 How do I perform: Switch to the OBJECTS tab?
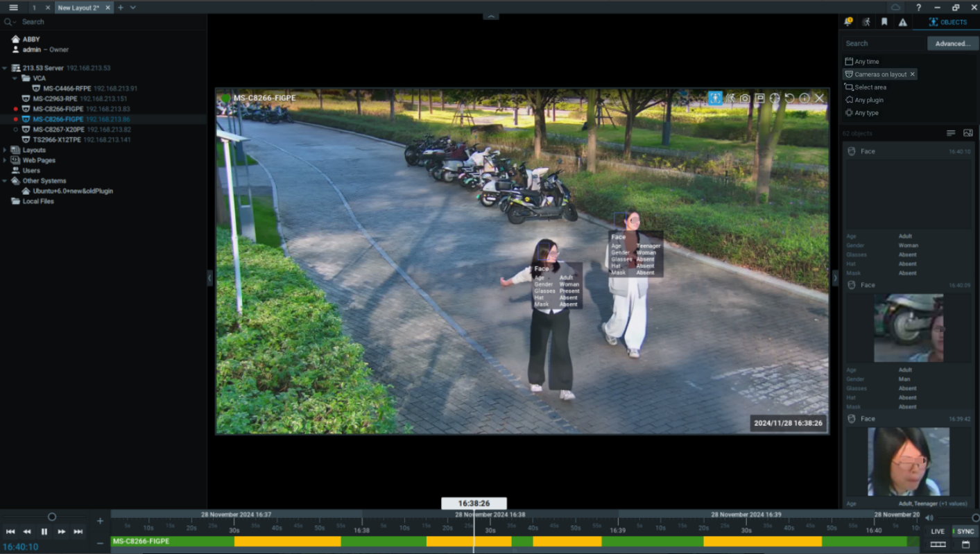tap(947, 22)
